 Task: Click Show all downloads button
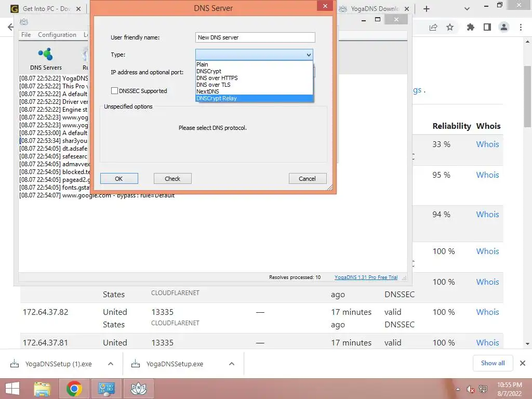pos(493,363)
